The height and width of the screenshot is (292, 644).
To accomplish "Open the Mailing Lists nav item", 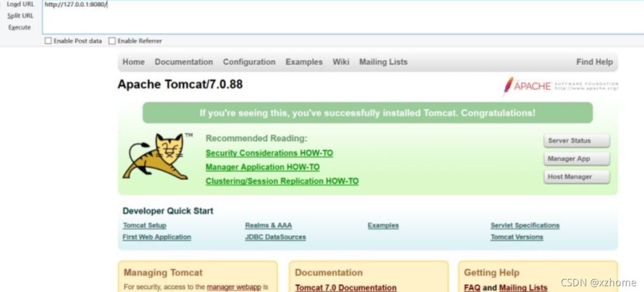I will [383, 62].
